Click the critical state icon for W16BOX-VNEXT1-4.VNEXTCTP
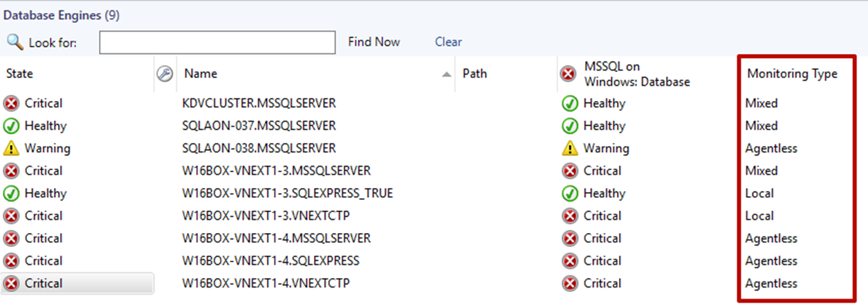The height and width of the screenshot is (307, 868). (12, 283)
